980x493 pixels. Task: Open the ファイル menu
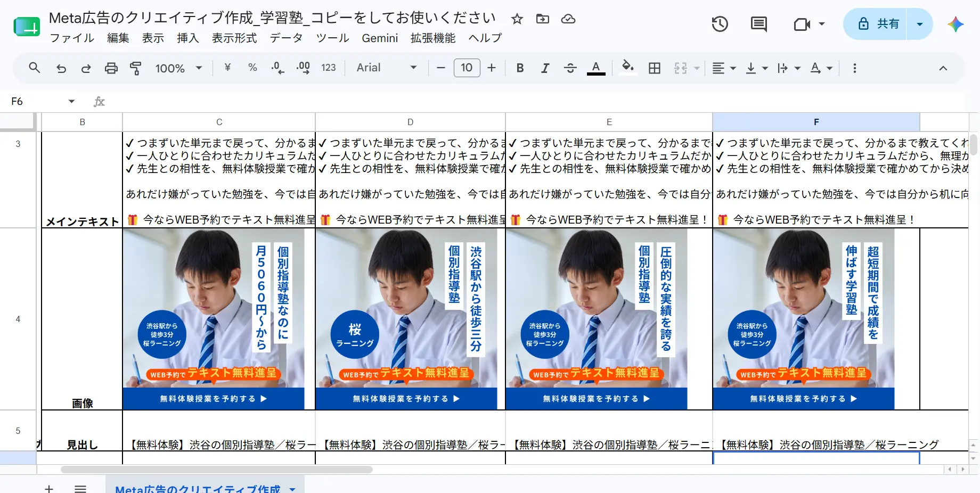(x=72, y=38)
